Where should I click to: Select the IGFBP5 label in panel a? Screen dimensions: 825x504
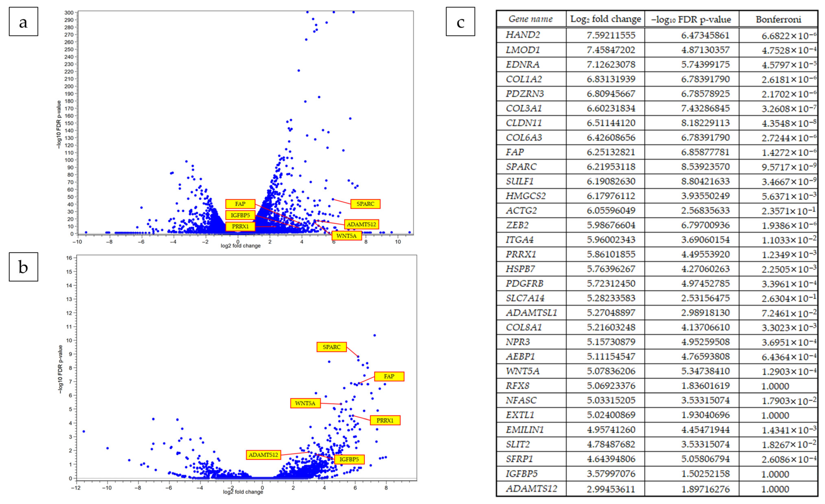240,215
